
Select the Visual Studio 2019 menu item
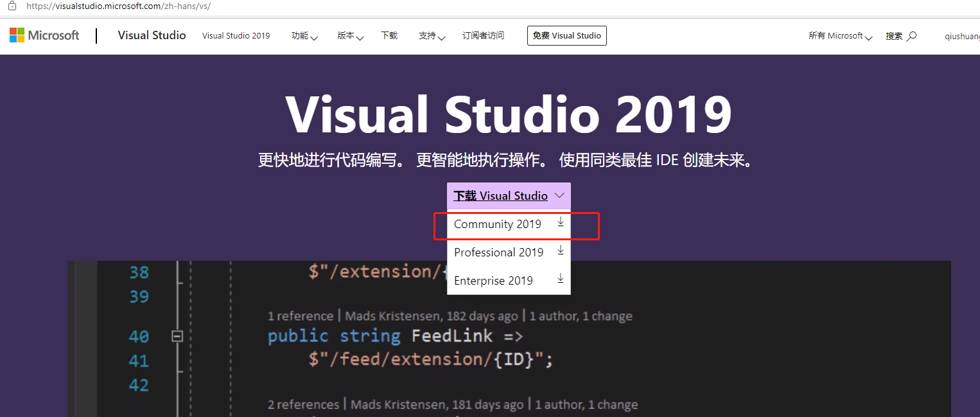pos(236,36)
